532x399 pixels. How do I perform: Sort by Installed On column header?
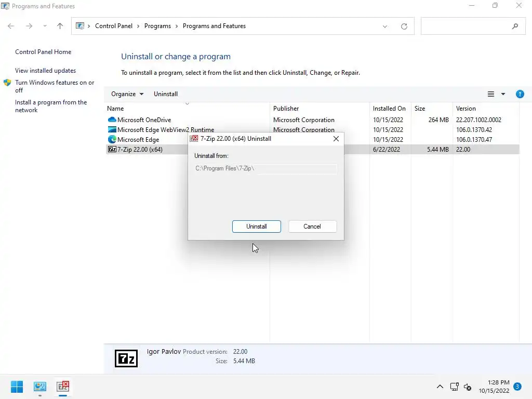(390, 109)
